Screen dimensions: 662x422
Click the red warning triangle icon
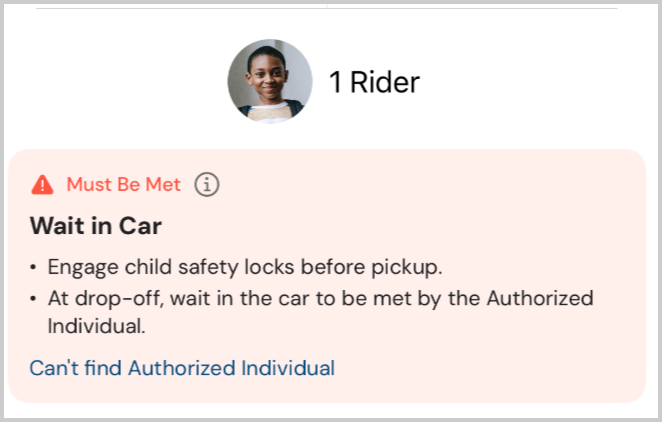[43, 185]
